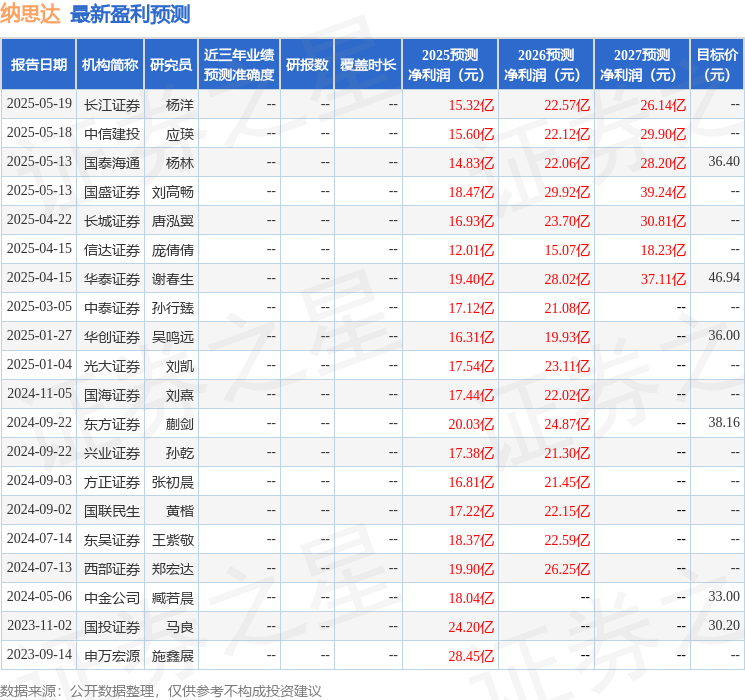Click the date 2025-03-05
Viewport: 745px width, 700px height.
tap(39, 307)
